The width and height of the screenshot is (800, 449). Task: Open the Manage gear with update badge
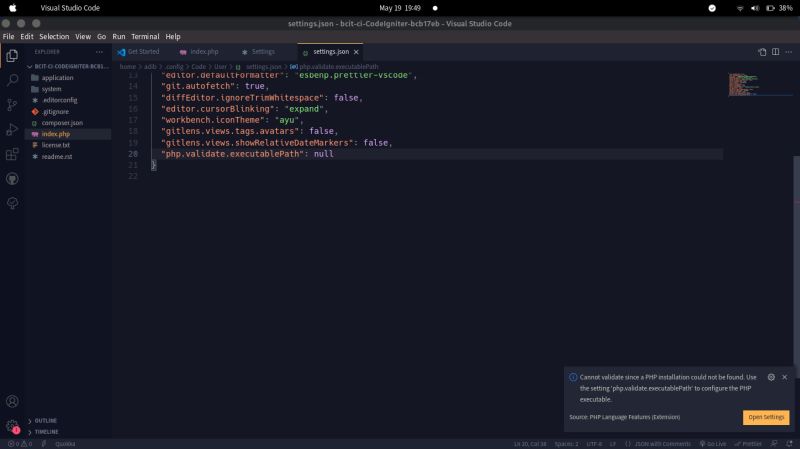12,426
